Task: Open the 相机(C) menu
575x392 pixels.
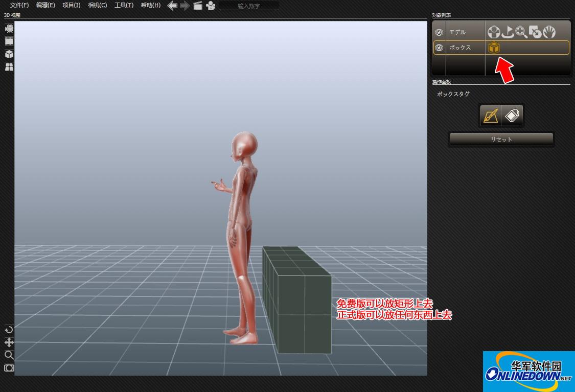Action: (97, 6)
